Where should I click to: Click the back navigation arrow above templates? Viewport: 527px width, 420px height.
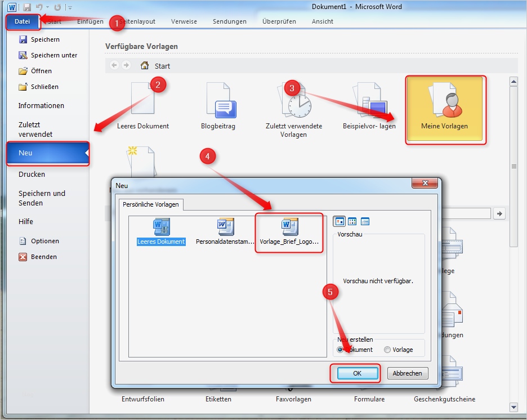114,65
